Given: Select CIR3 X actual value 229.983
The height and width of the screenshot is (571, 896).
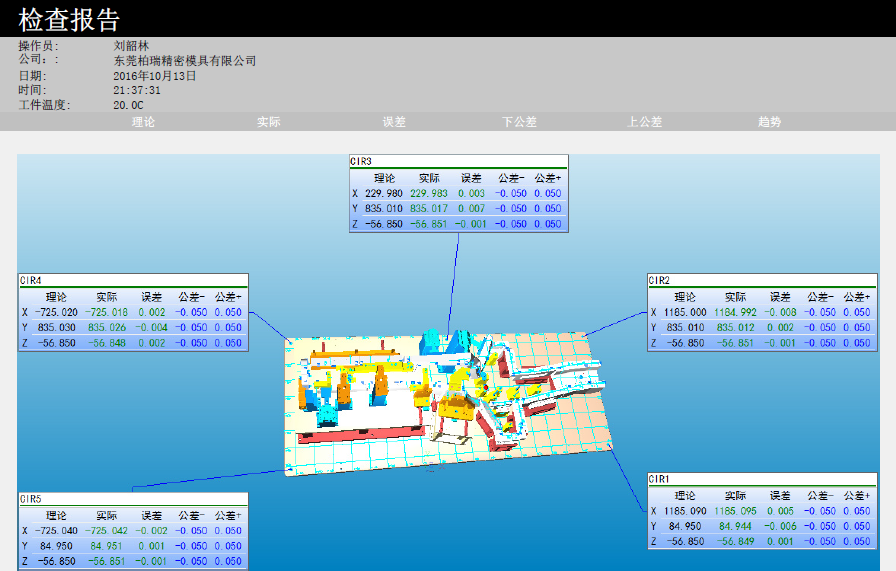Looking at the screenshot, I should click(x=428, y=193).
